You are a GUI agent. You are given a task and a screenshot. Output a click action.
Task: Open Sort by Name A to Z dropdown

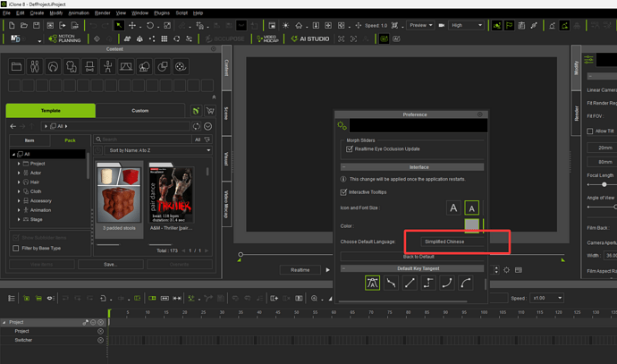pyautogui.click(x=159, y=150)
